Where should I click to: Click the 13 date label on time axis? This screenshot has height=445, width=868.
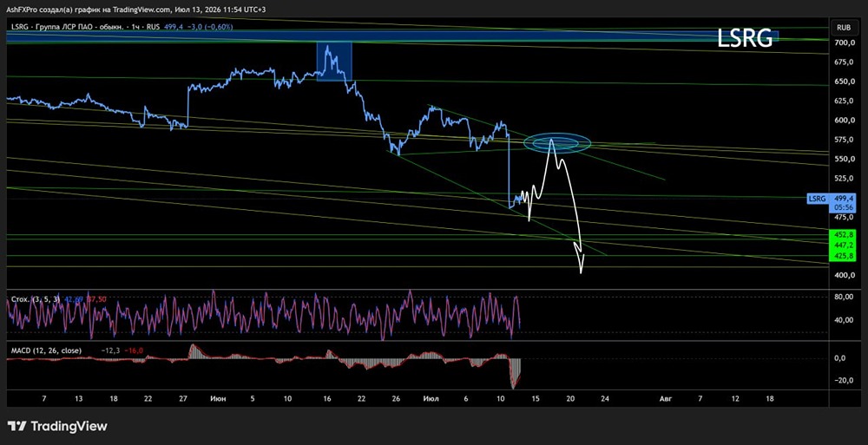pos(78,398)
